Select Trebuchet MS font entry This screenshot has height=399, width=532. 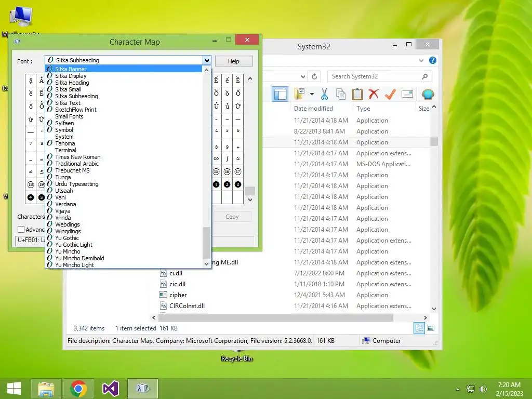point(124,170)
